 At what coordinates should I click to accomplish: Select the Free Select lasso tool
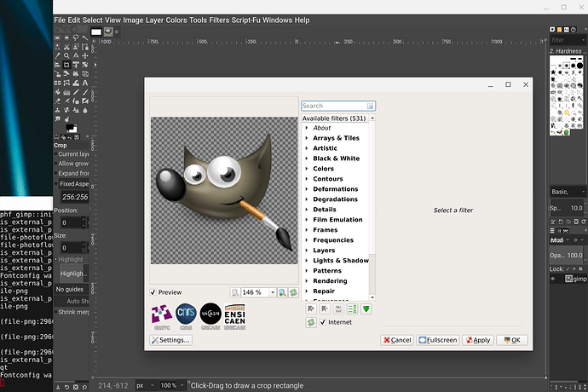[76, 37]
